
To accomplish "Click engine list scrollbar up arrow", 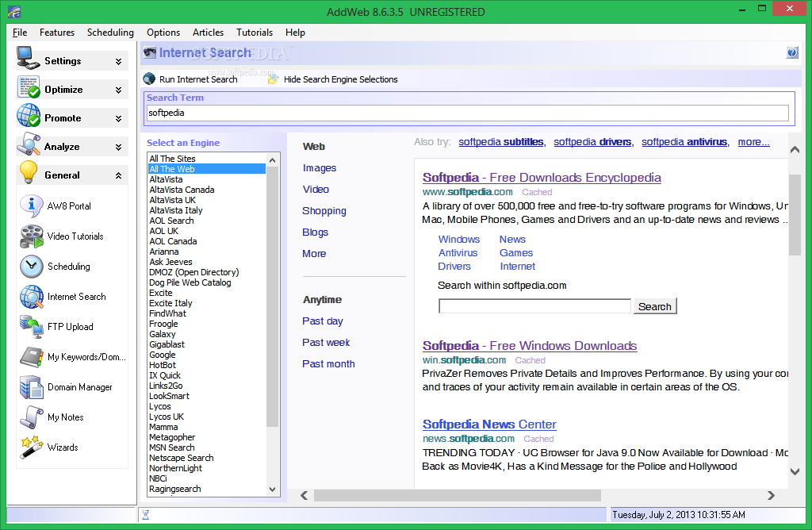I will pos(273,160).
